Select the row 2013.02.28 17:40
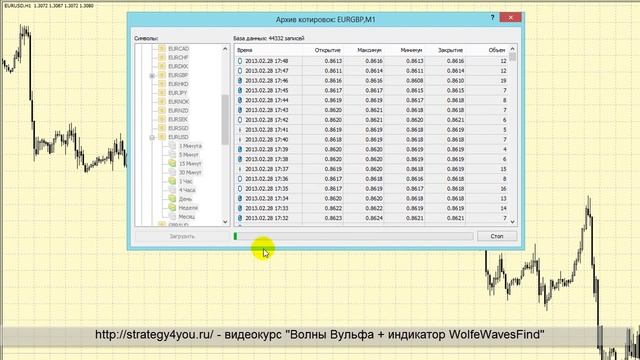This screenshot has height=360, width=640. (x=372, y=140)
